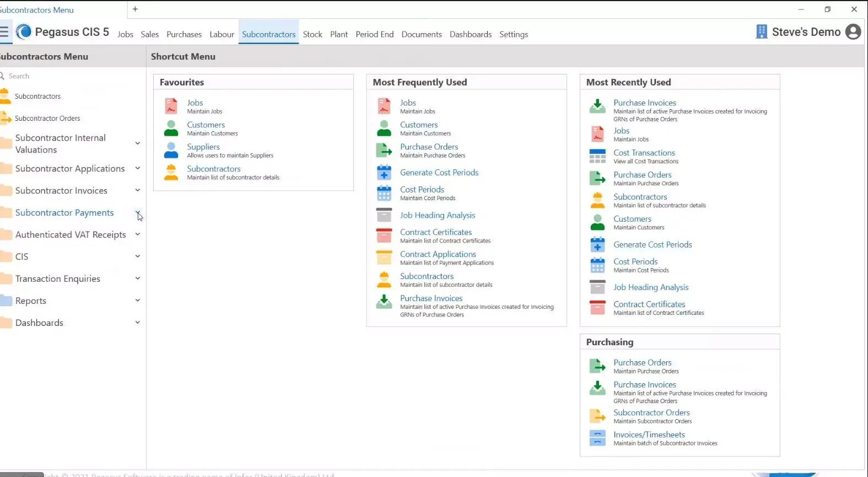Viewport: 868px width, 477px height.
Task: Click the Subcontractors icon in the left sidebar
Action: pos(5,96)
